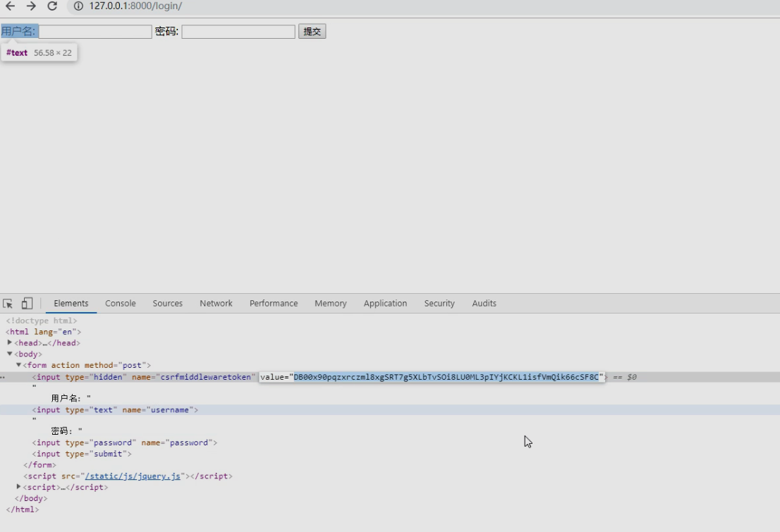Screen dimensions: 780x532
Task: Switch to the Elements tab
Action: pyautogui.click(x=71, y=303)
